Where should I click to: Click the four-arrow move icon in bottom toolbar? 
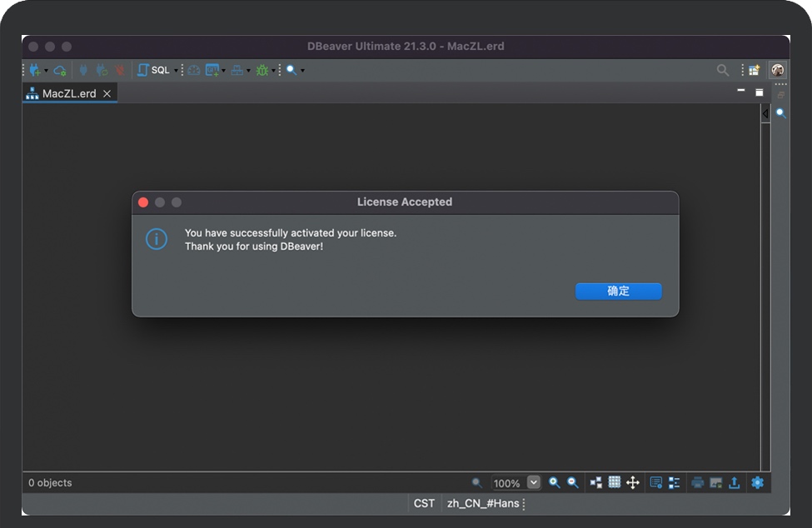633,482
